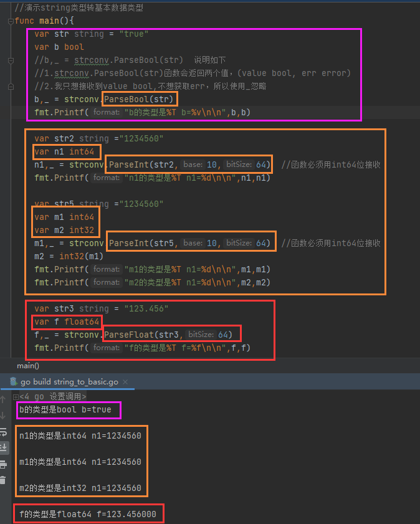
Task: Click the 'b的类型是bool b=true' output line
Action: [69, 411]
